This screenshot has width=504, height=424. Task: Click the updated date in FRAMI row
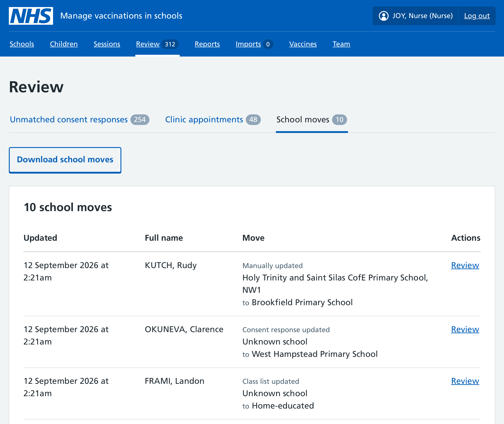click(66, 387)
